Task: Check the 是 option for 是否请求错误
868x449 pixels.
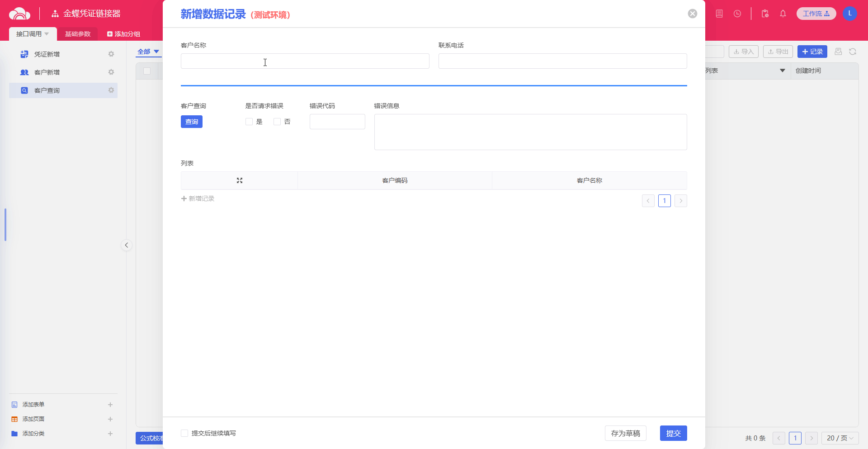Action: tap(249, 122)
